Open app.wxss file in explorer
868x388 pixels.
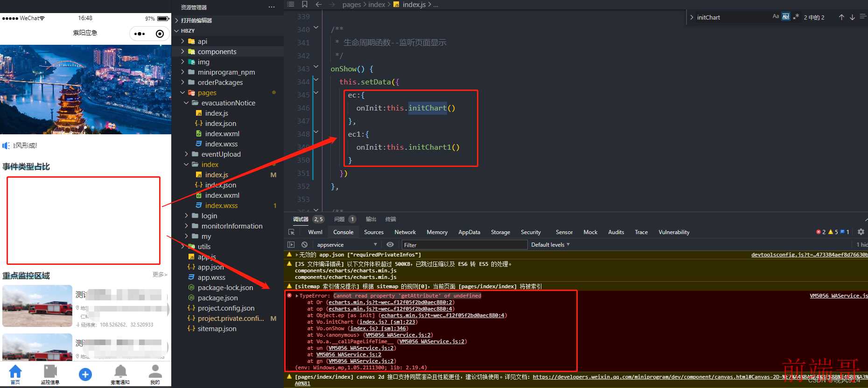click(x=211, y=277)
